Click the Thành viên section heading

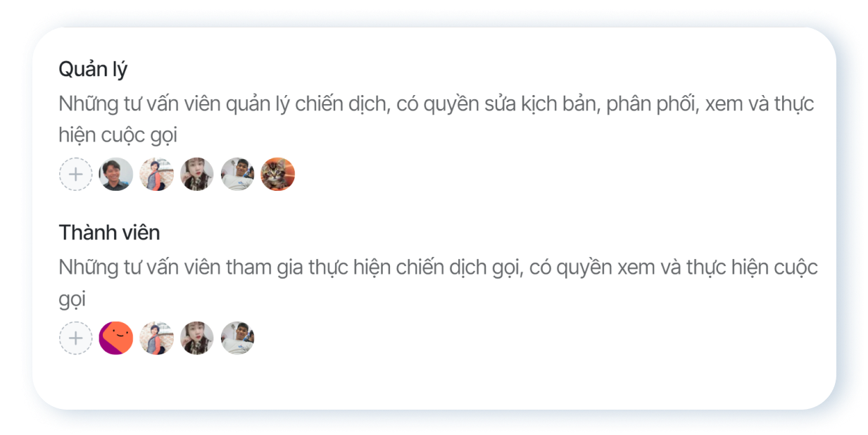click(109, 232)
